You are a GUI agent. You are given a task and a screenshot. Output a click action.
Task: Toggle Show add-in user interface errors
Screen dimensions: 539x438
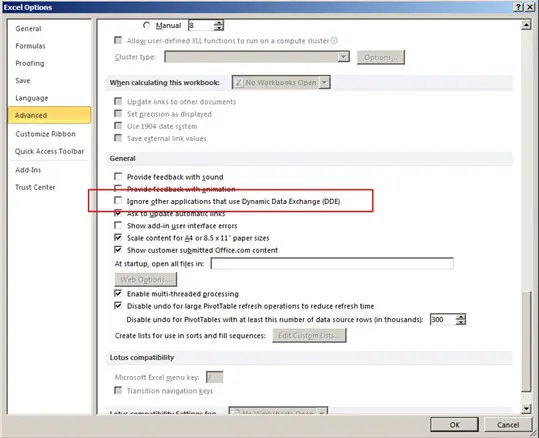pos(118,225)
